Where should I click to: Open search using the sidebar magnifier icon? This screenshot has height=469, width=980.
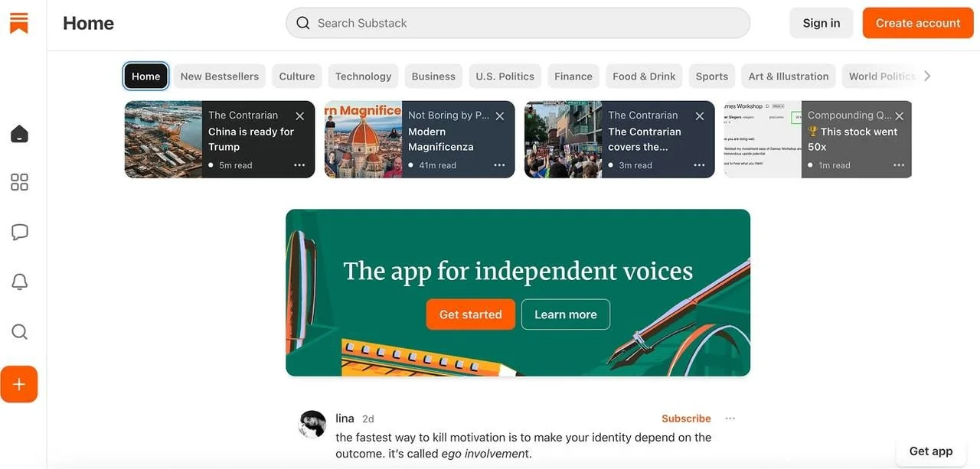(x=19, y=331)
